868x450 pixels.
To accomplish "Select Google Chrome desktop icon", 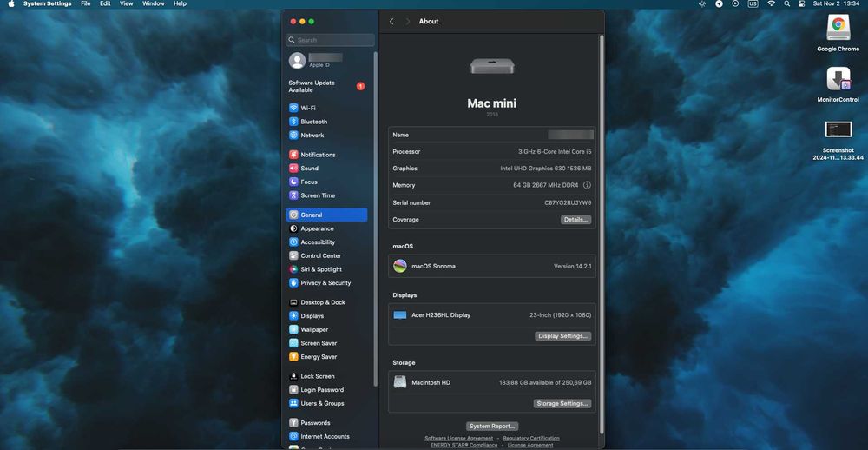I will pyautogui.click(x=838, y=32).
